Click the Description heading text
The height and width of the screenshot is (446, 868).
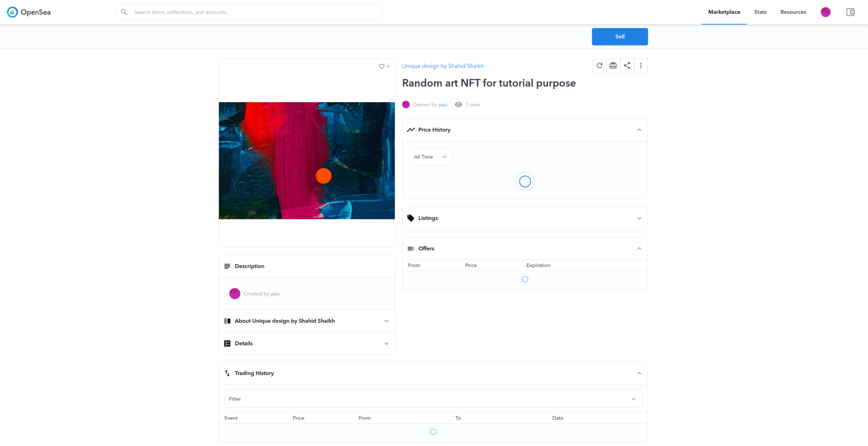pyautogui.click(x=250, y=266)
